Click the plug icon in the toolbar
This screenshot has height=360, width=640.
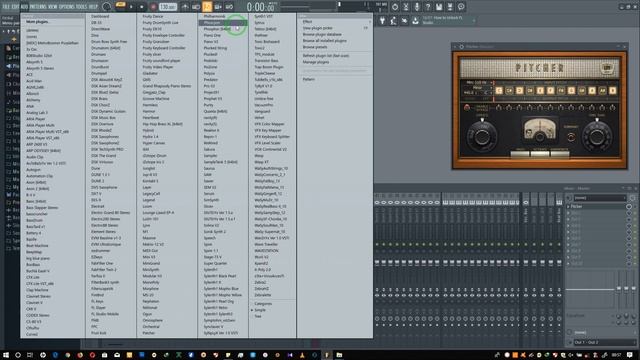(382, 20)
